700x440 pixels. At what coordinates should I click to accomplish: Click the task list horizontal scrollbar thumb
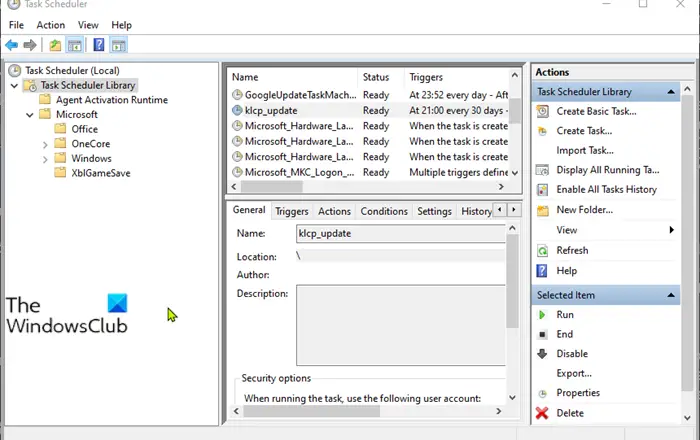click(x=271, y=187)
